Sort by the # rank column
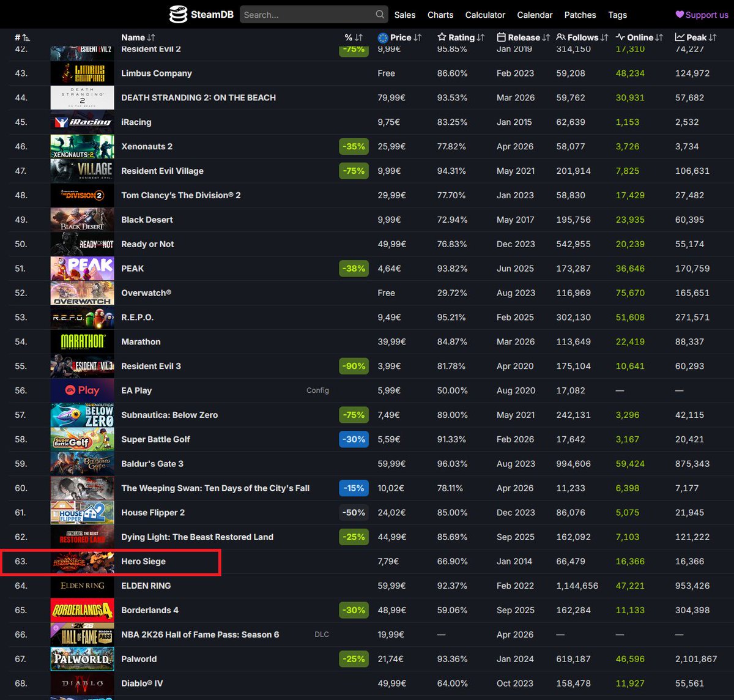 (x=22, y=37)
